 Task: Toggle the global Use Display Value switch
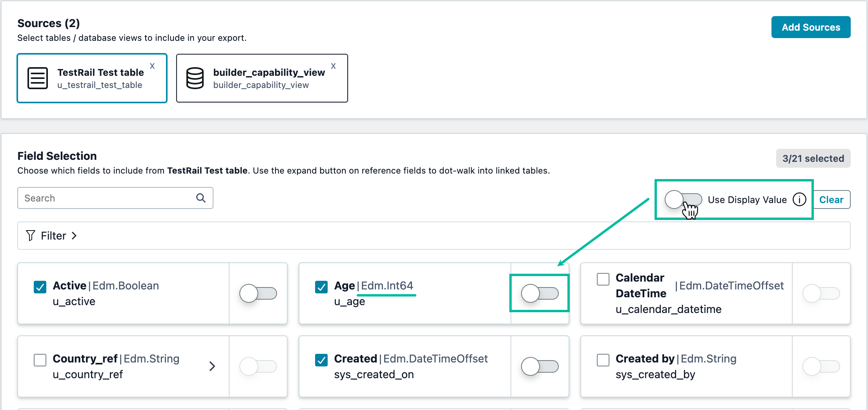coord(684,200)
